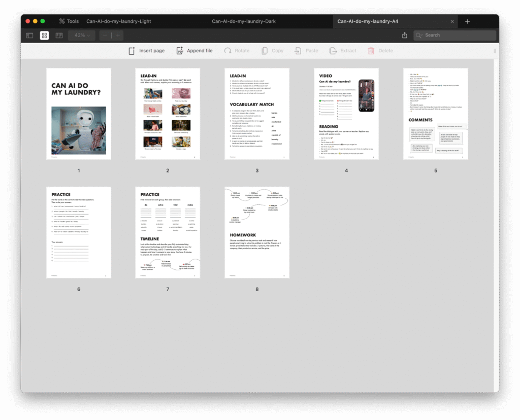Image resolution: width=520 pixels, height=420 pixels.
Task: Click Append file
Action: (x=194, y=51)
